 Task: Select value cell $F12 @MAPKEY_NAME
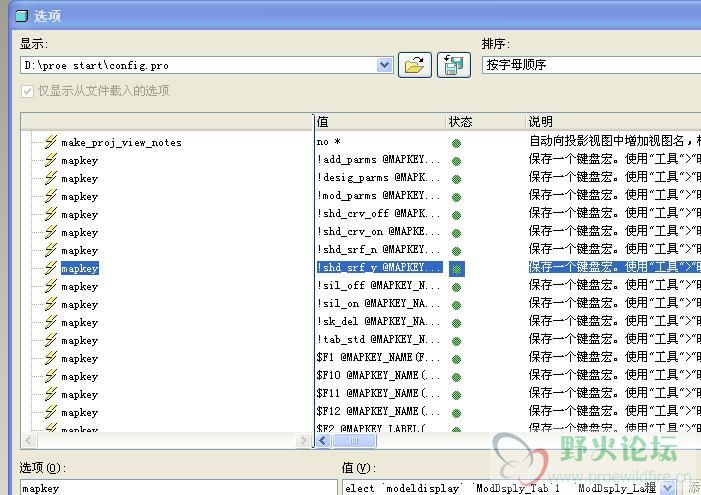(x=378, y=411)
